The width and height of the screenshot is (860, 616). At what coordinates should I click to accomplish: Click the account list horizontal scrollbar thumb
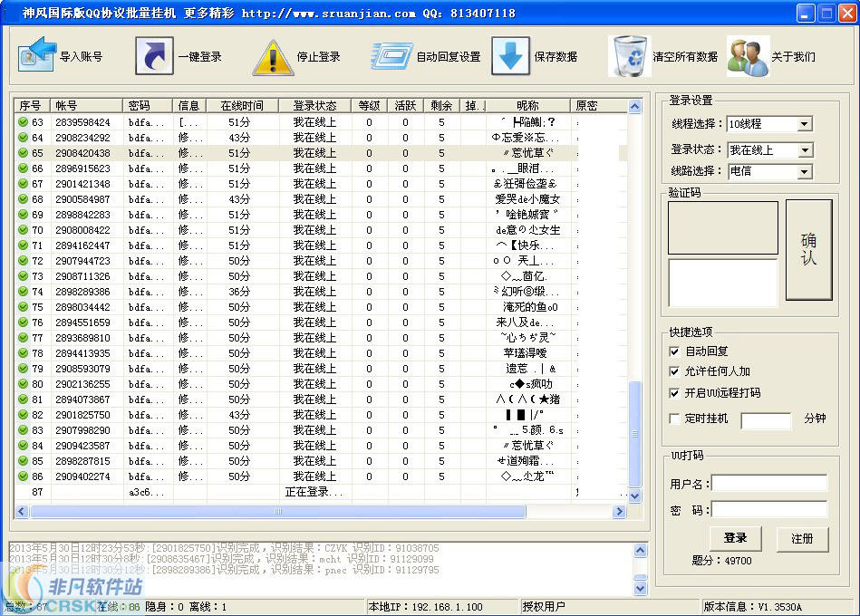(278, 511)
